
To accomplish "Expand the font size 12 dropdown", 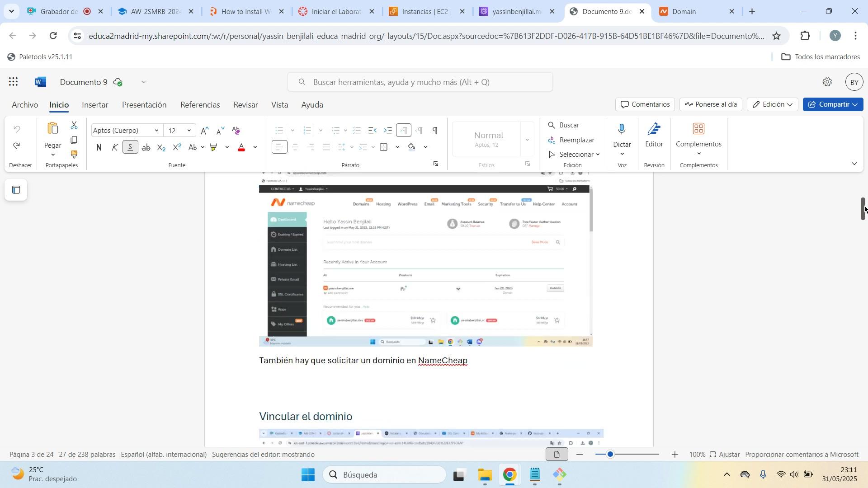I will (x=189, y=131).
